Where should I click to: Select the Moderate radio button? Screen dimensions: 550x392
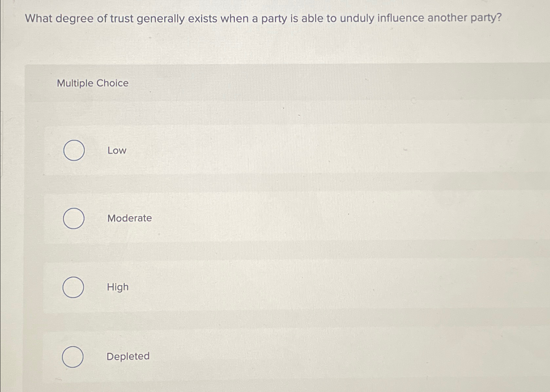(x=74, y=218)
